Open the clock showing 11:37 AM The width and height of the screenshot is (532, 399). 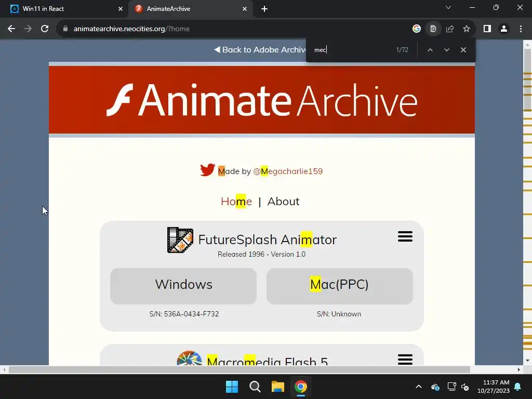coord(494,387)
